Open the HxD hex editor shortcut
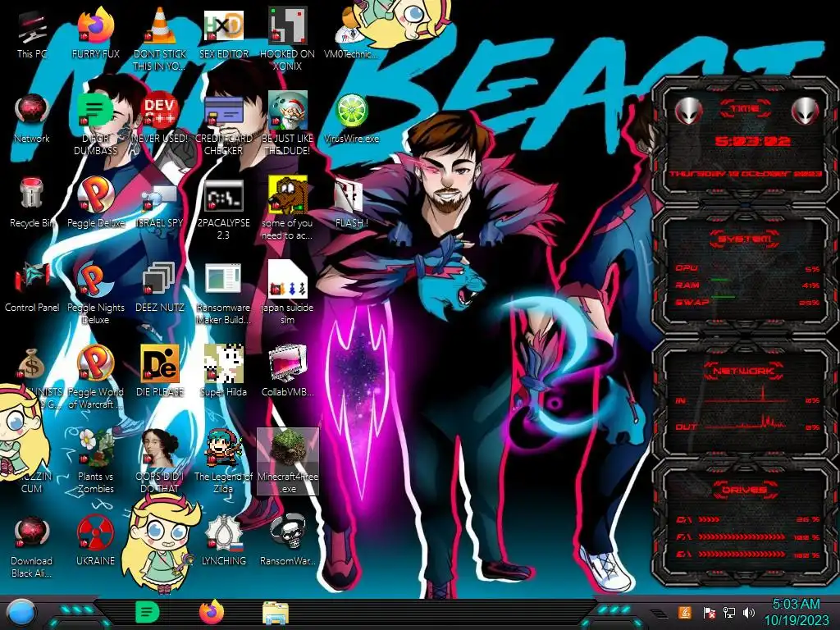 (x=223, y=34)
